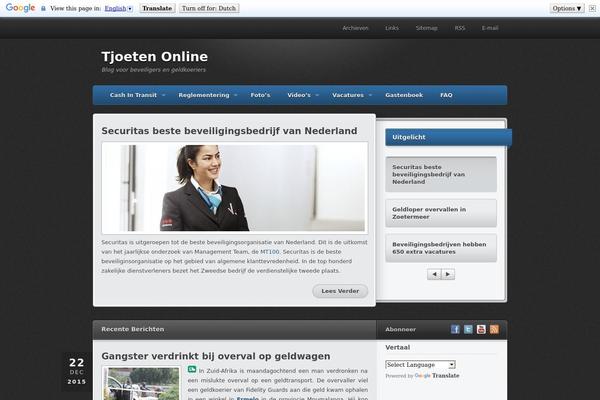The image size is (600, 400).
Task: Click the Lees Verder button
Action: click(x=340, y=291)
